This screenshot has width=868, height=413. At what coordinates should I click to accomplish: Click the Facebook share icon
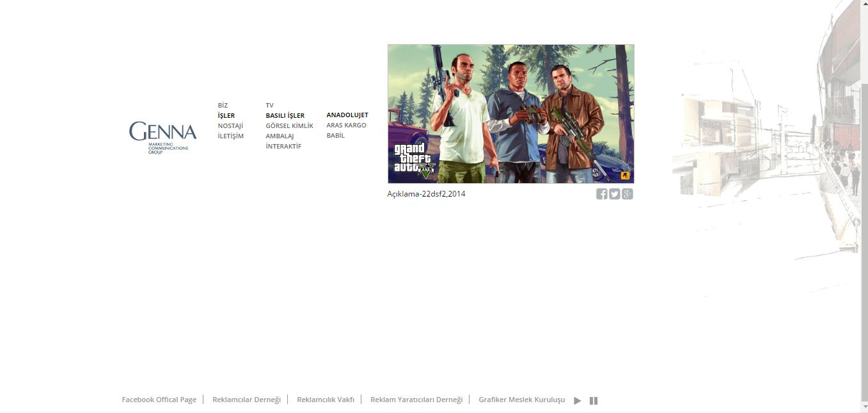601,194
